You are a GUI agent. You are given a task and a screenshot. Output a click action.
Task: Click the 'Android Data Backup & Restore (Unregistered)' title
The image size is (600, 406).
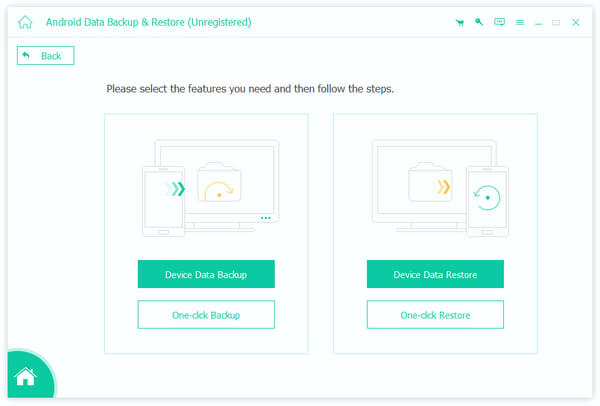click(148, 22)
